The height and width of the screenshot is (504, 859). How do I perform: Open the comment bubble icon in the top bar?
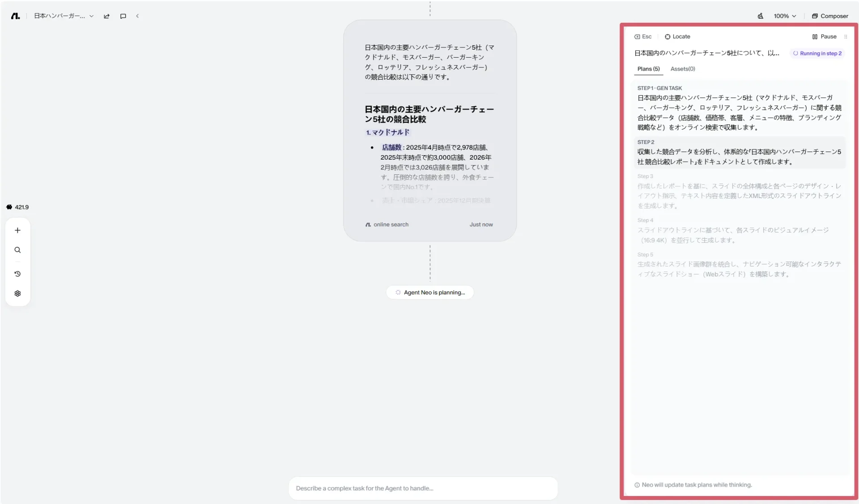click(123, 16)
